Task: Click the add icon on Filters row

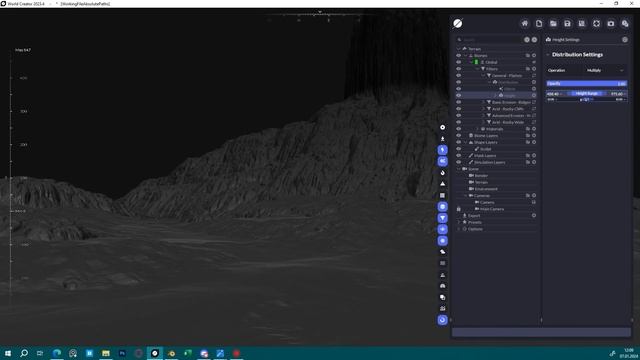Action: (x=534, y=69)
